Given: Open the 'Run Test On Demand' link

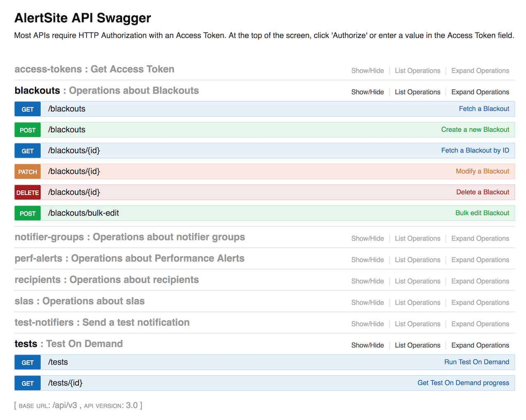Looking at the screenshot, I should 476,362.
